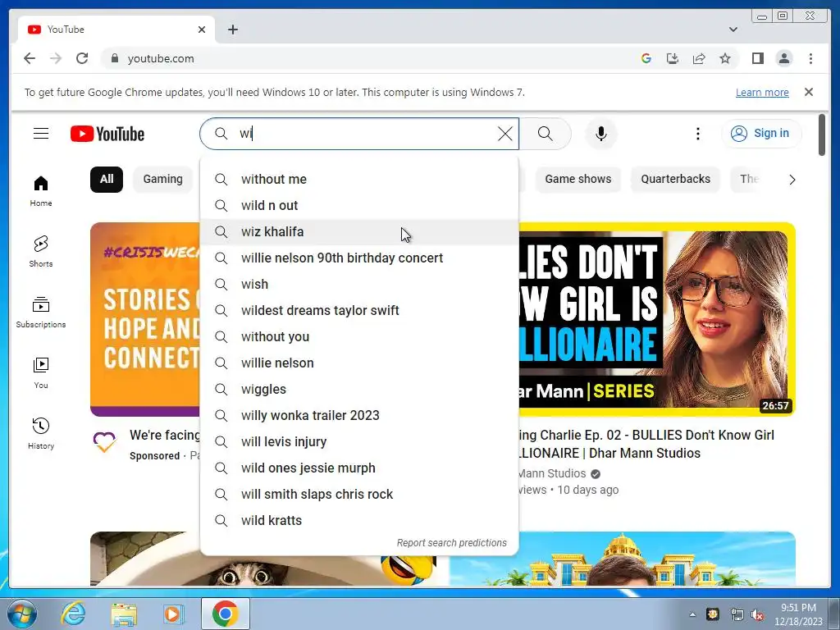
Task: Start voice search with microphone
Action: pos(601,134)
